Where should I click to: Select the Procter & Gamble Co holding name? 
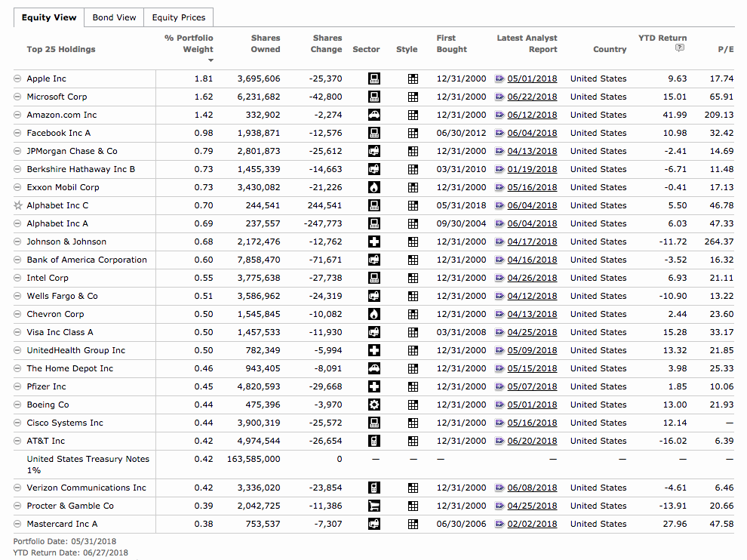point(70,506)
